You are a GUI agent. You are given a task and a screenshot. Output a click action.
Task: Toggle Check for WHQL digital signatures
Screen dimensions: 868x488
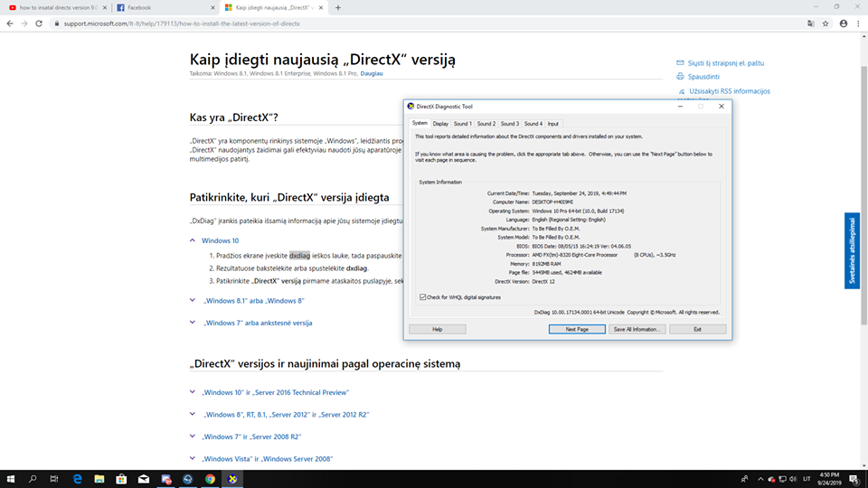(x=423, y=297)
